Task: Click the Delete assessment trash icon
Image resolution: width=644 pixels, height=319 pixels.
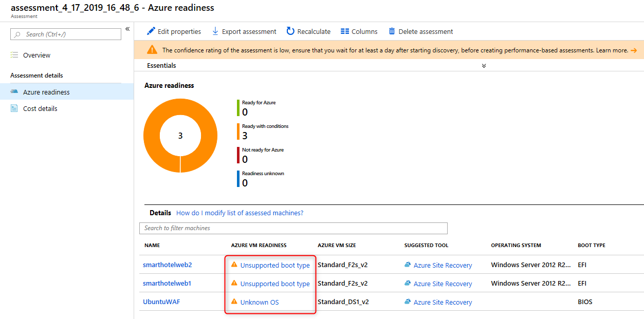Action: tap(392, 31)
